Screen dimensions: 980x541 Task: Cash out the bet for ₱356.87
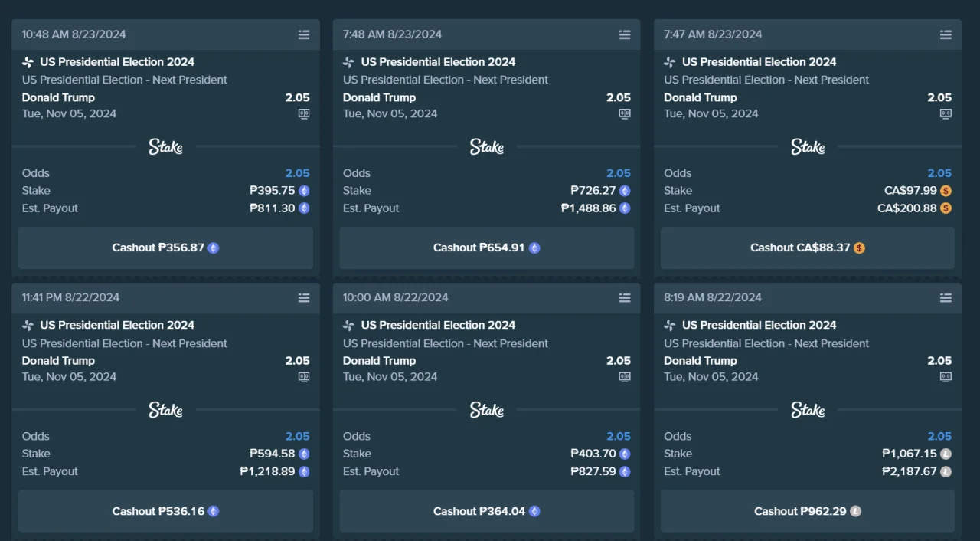[x=165, y=248]
